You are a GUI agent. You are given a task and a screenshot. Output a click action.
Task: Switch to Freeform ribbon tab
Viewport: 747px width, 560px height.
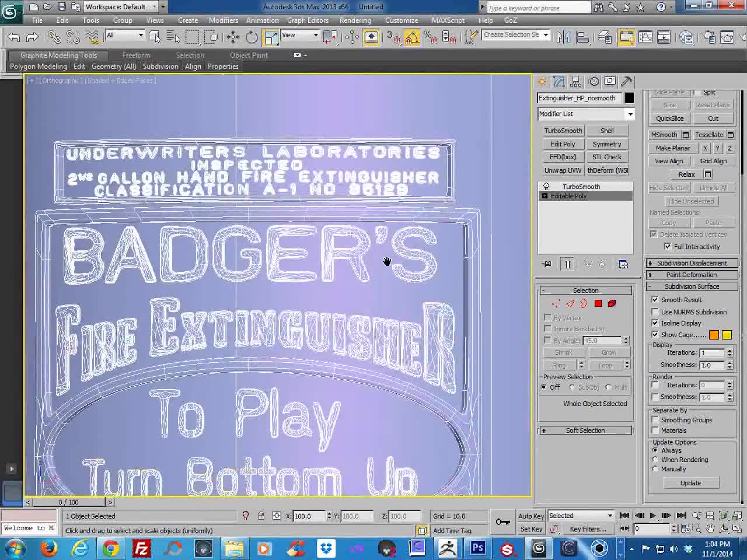pyautogui.click(x=136, y=55)
